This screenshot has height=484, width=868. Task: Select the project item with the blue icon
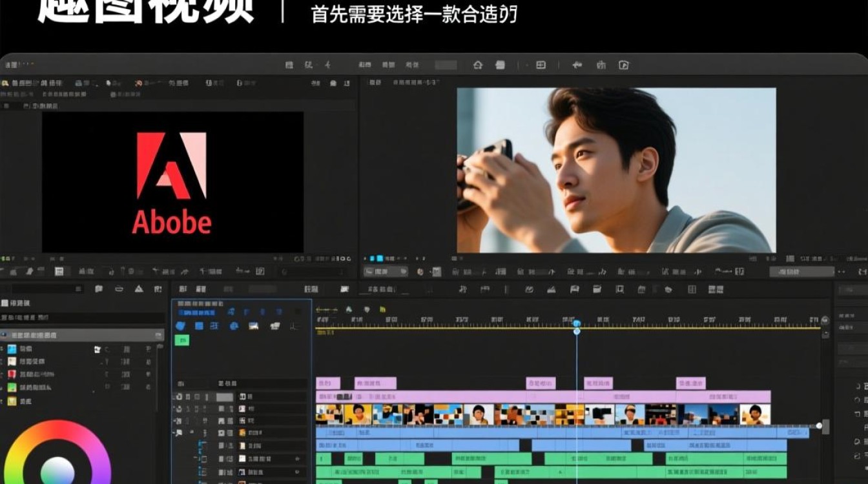coord(12,348)
